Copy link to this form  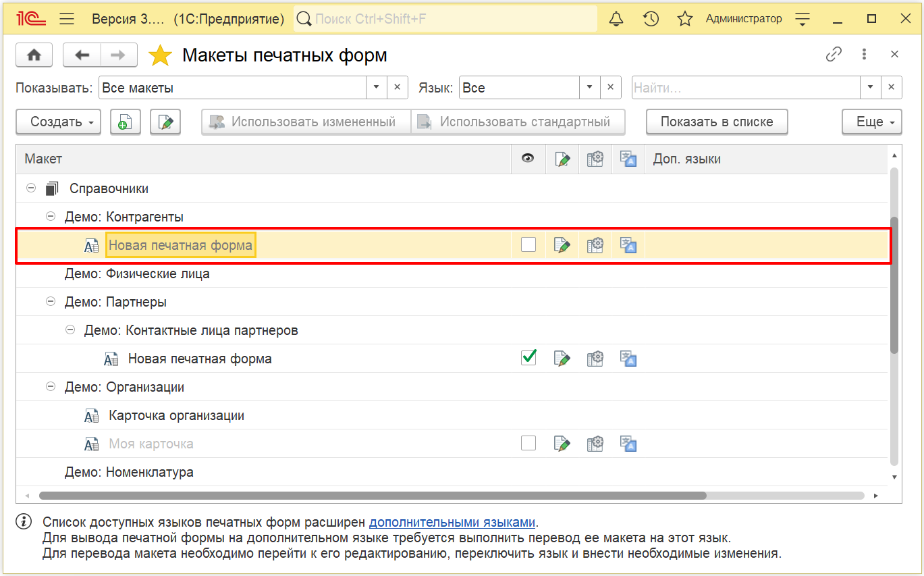click(834, 55)
